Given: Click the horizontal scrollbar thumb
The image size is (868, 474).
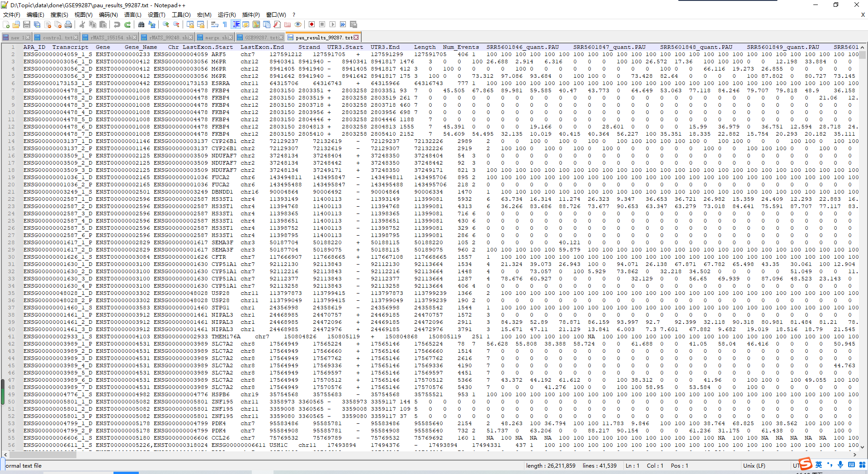Looking at the screenshot, I should pos(42,455).
